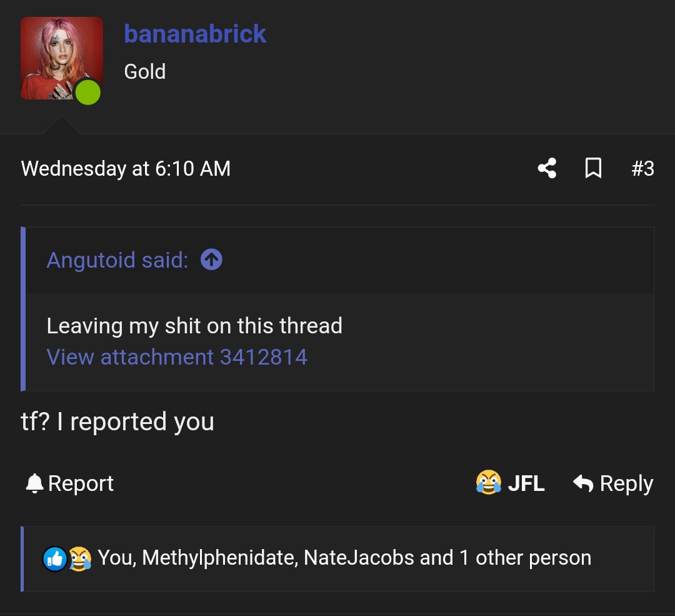Toggle the JFL reaction

point(510,482)
